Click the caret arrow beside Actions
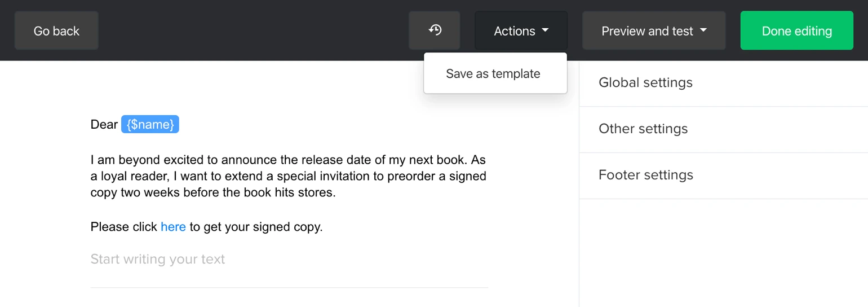 545,30
